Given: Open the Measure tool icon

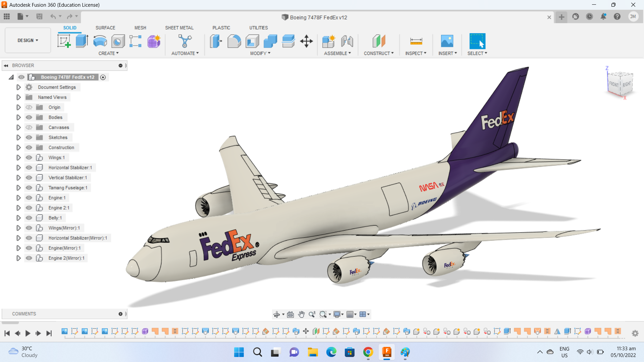Looking at the screenshot, I should click(x=416, y=41).
